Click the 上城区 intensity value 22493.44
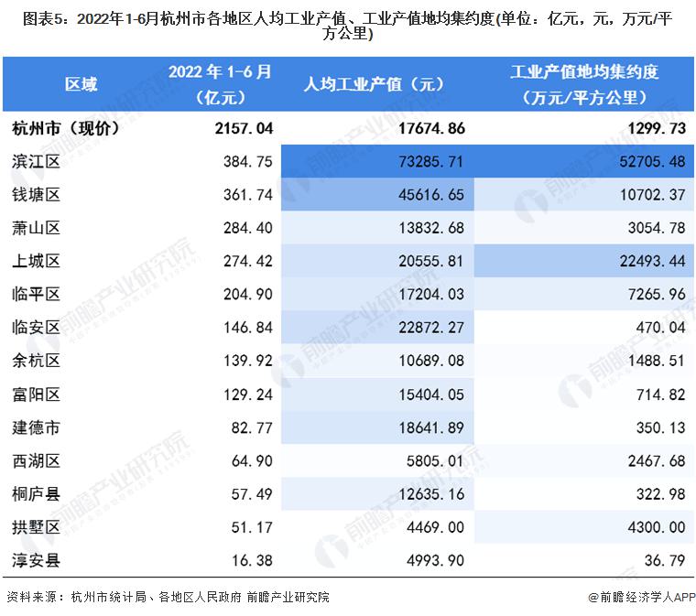696x616 pixels. coord(646,261)
